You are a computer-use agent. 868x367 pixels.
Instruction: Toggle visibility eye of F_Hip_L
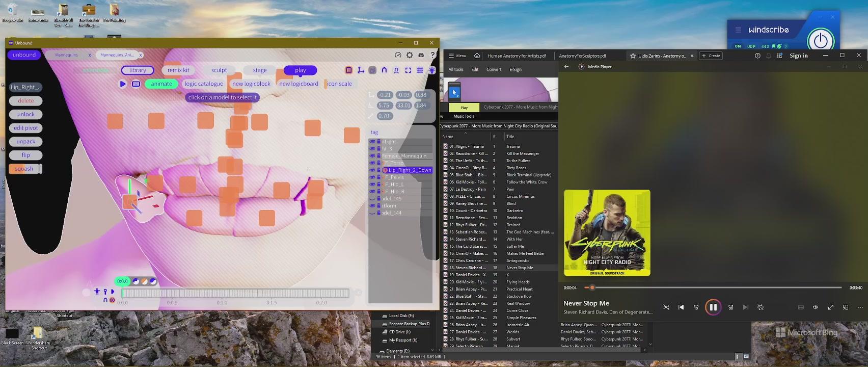coord(372,185)
